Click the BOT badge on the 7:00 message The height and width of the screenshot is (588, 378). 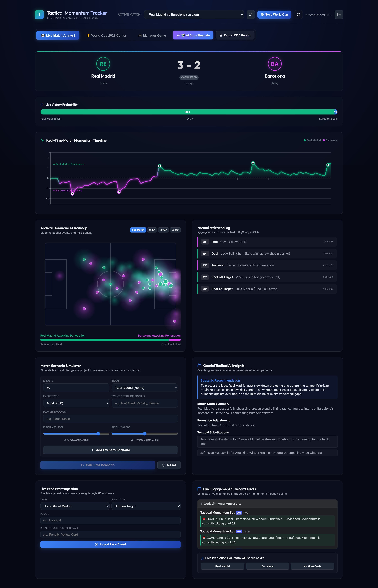[x=239, y=513]
